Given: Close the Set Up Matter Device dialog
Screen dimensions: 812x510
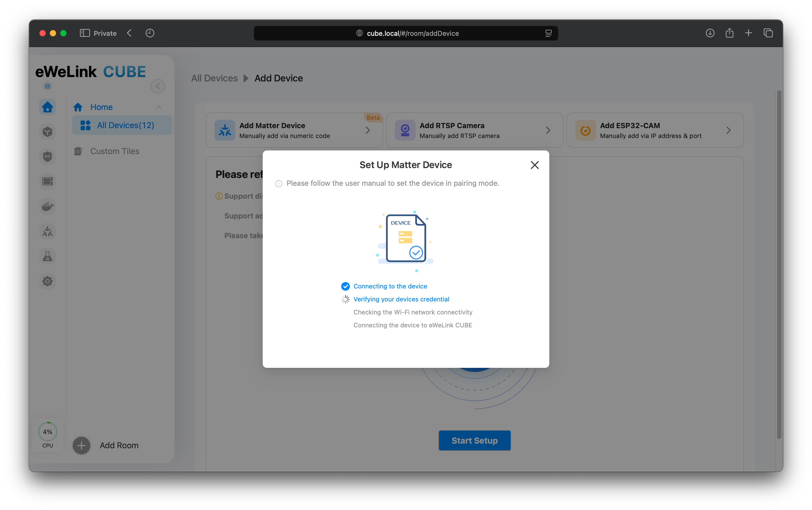Looking at the screenshot, I should point(534,165).
